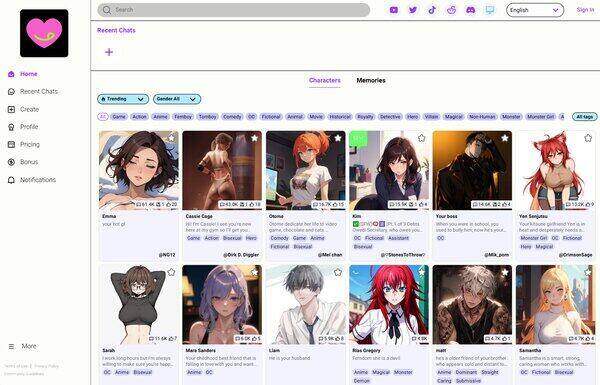Click the Search input field
600x385 pixels.
click(233, 10)
